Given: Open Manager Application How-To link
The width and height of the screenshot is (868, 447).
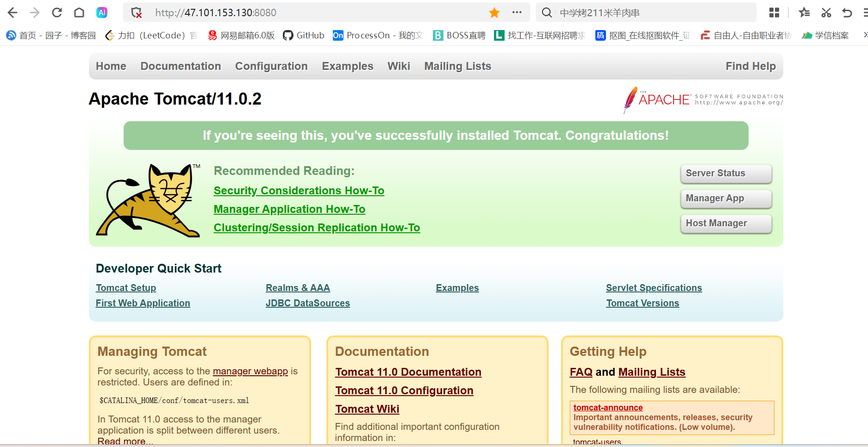Looking at the screenshot, I should 289,209.
